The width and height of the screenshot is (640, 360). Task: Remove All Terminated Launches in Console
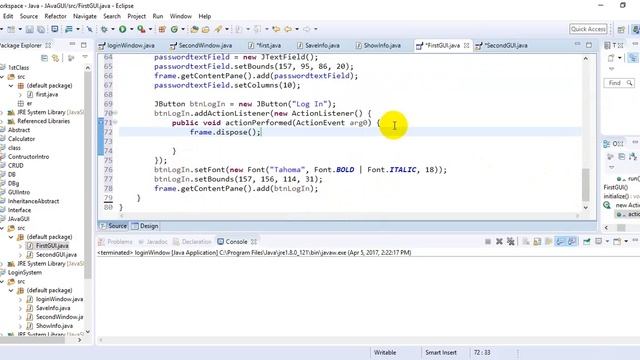click(x=511, y=242)
